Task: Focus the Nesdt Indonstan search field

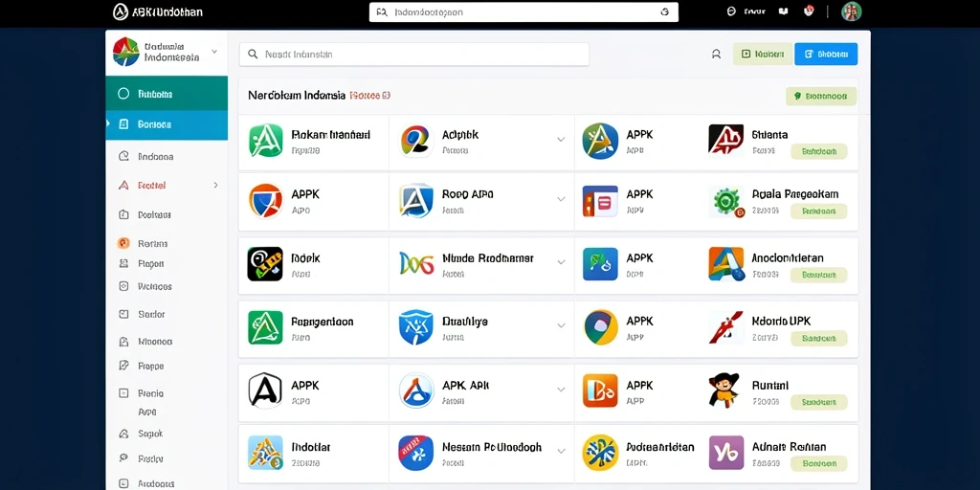Action: pos(413,55)
